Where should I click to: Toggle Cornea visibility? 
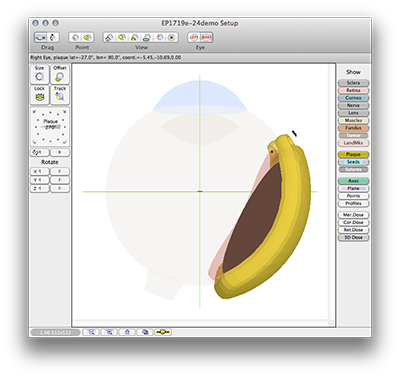[353, 98]
